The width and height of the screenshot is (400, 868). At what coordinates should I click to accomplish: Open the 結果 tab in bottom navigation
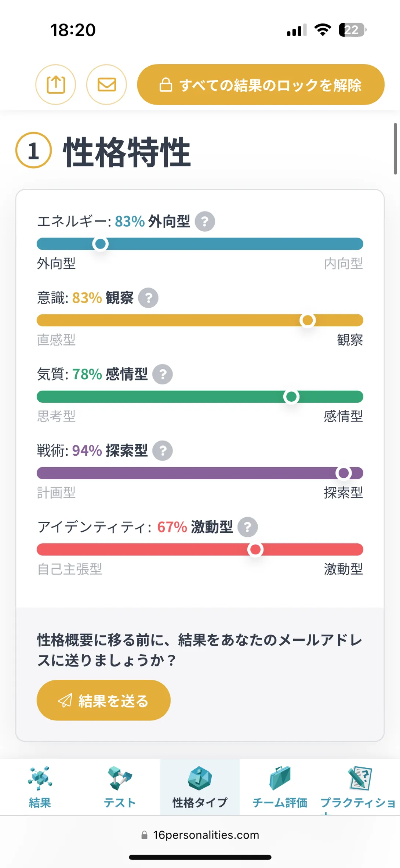pos(40,787)
